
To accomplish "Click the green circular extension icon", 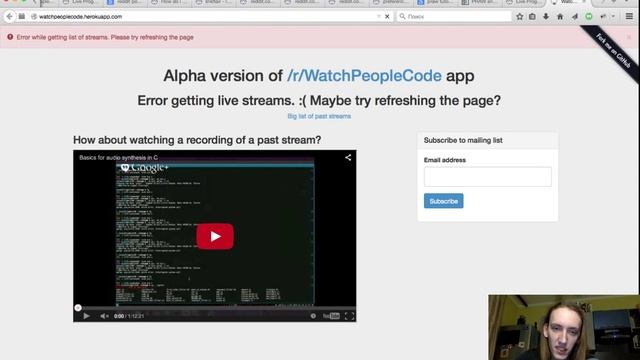I will click(589, 16).
